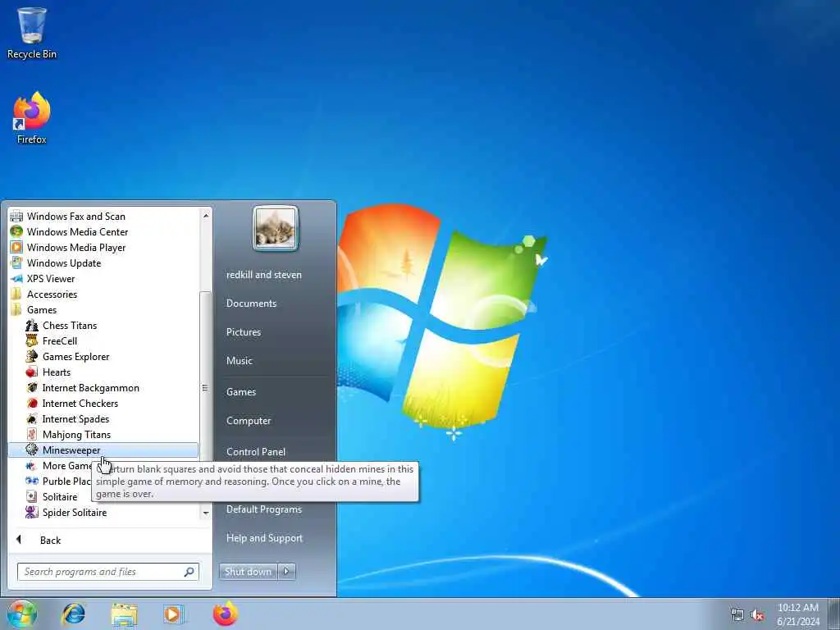Open Games from the right pane
This screenshot has width=840, height=630.
241,392
